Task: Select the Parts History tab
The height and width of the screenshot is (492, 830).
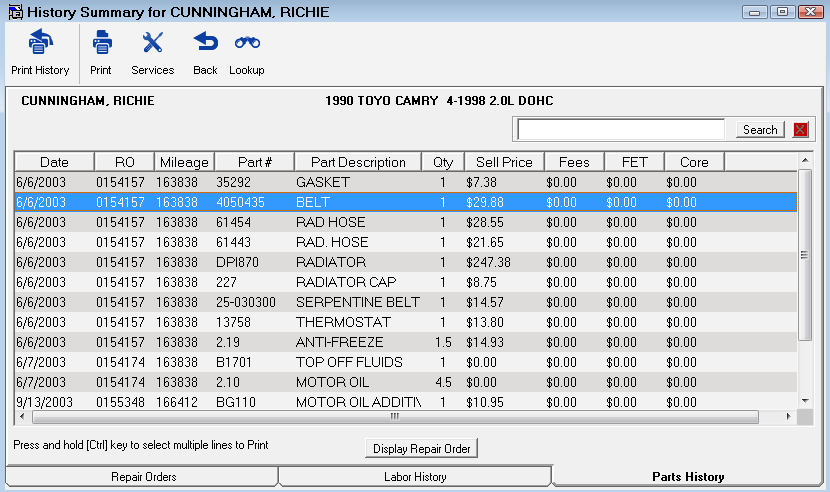Action: (x=688, y=477)
